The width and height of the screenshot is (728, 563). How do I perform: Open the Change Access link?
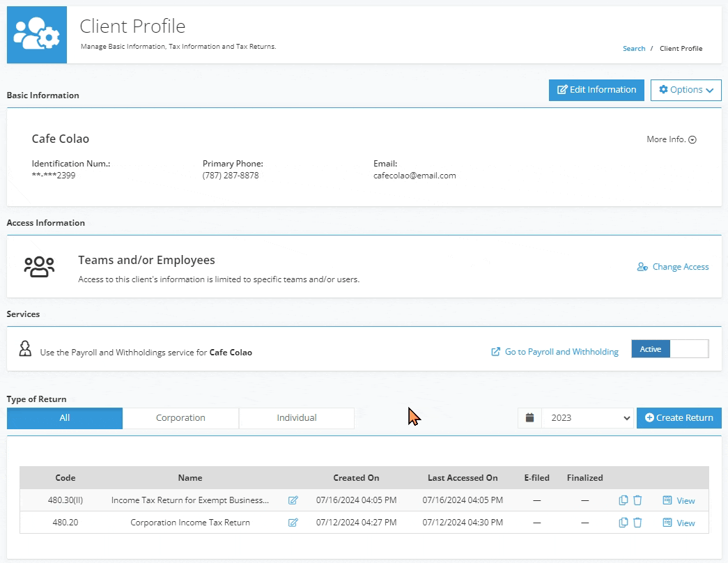[673, 267]
